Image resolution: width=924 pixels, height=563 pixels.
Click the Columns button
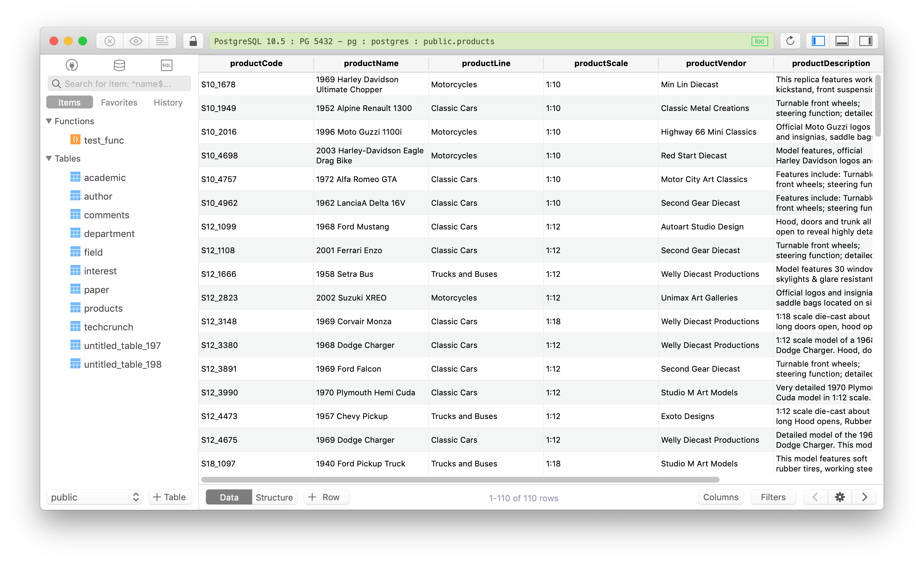[721, 497]
